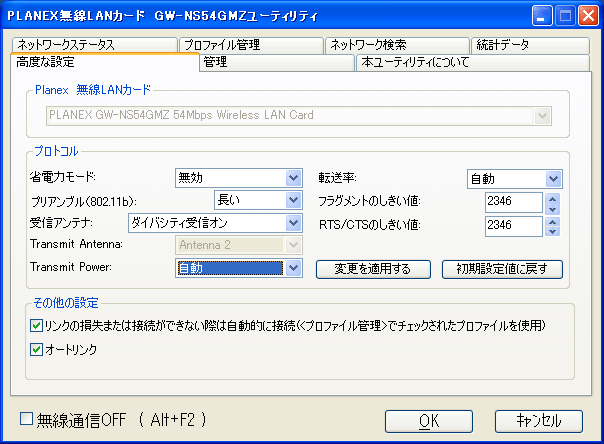Open the 管理 tab
Viewport: 604px width, 444px height.
pyautogui.click(x=277, y=62)
